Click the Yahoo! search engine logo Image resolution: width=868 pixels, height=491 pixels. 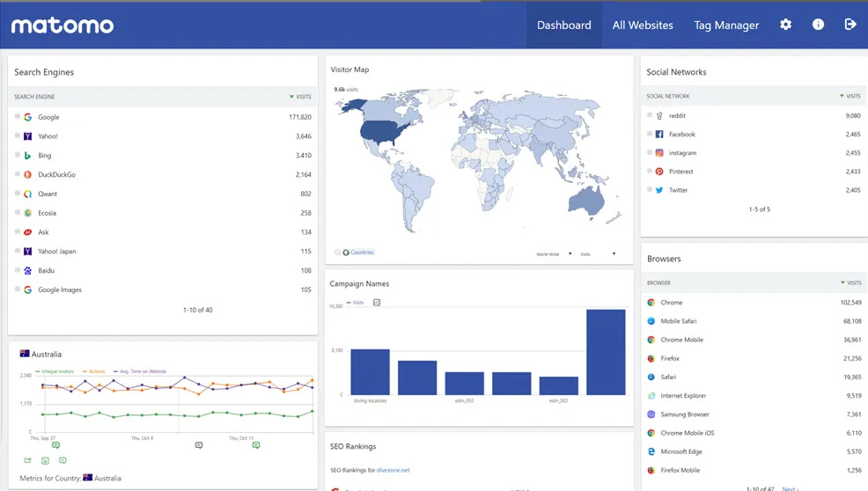[x=27, y=136]
